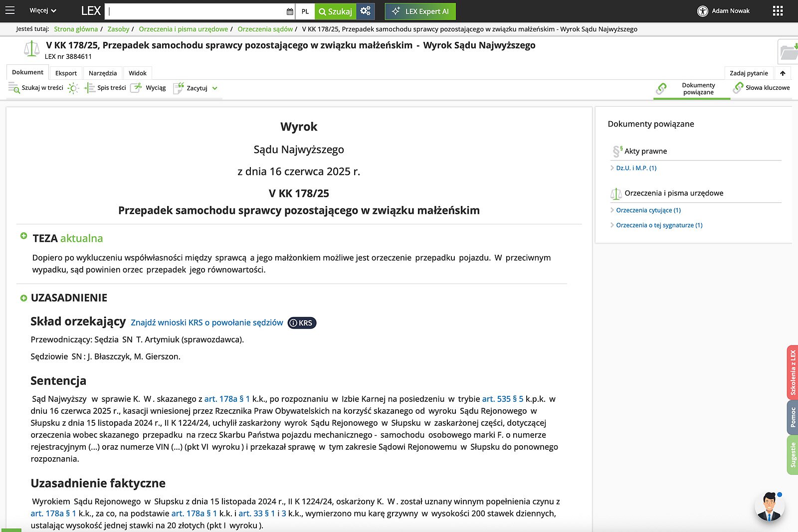Image resolution: width=798 pixels, height=532 pixels.
Task: Open Spis treści table of contents
Action: 105,88
